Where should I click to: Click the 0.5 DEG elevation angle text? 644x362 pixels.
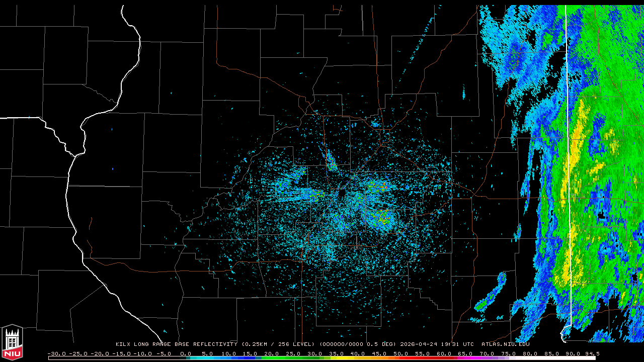point(383,344)
